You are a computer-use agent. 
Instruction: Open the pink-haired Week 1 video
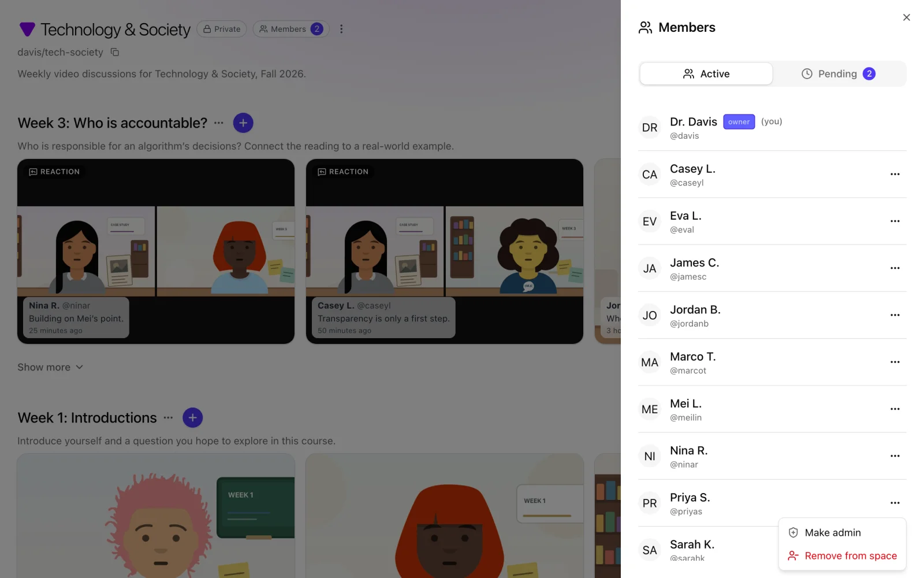point(156,516)
